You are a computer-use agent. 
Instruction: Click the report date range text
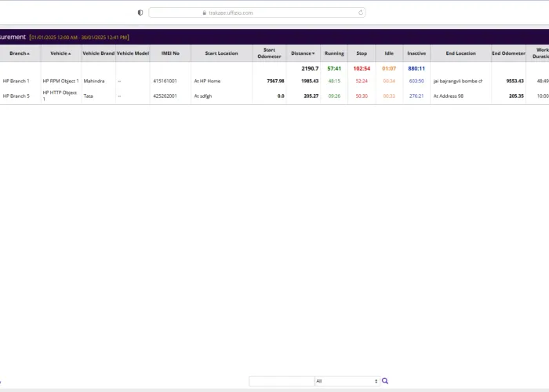(79, 37)
